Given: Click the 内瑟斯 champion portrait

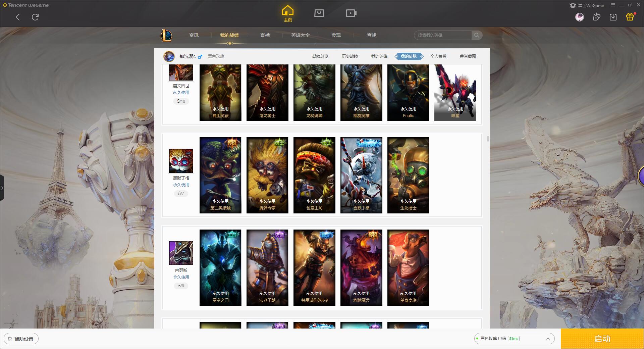Looking at the screenshot, I should (181, 253).
